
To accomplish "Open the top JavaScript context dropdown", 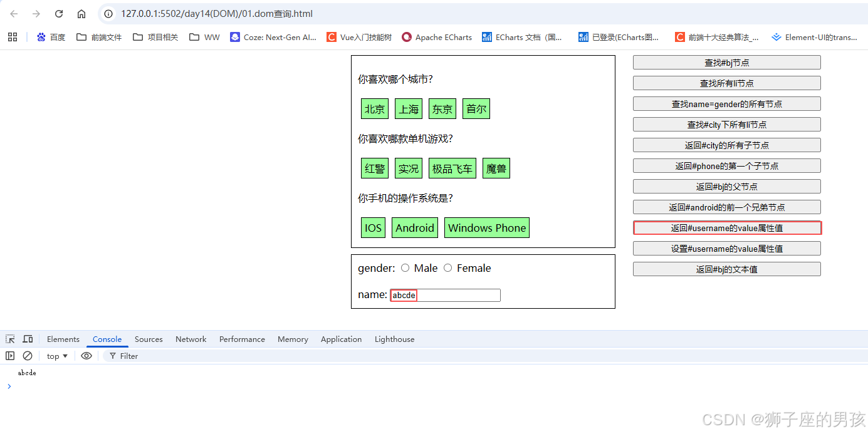I will [x=57, y=356].
